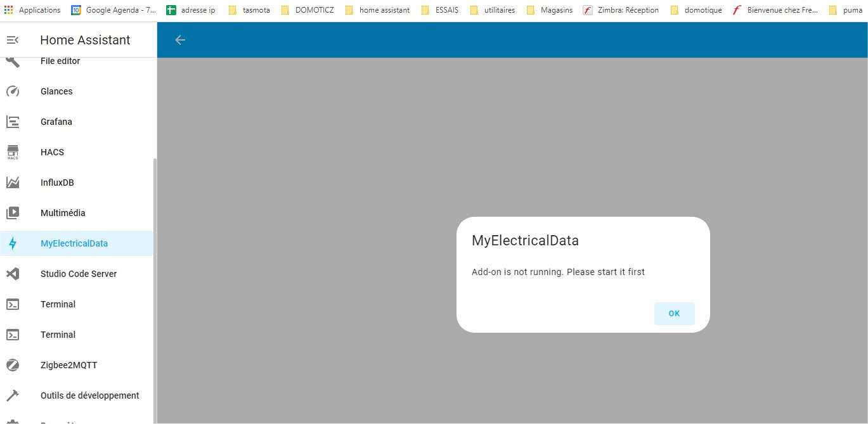Click the HACS store icon

(x=13, y=152)
